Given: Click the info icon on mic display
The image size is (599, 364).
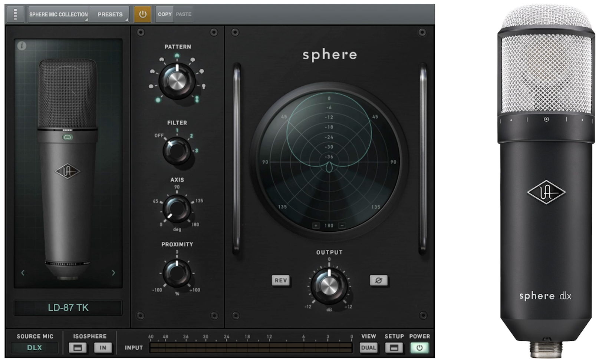Looking at the screenshot, I should click(x=22, y=46).
